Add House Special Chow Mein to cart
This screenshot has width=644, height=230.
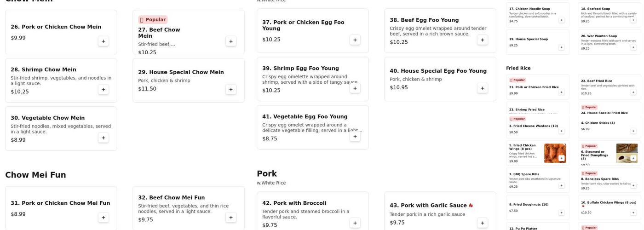231,90
